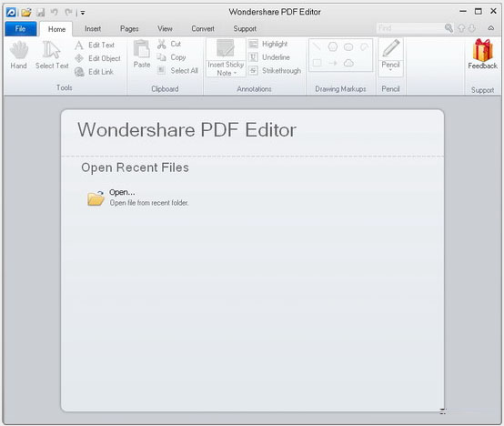Switch to the Support tab

coord(245,29)
